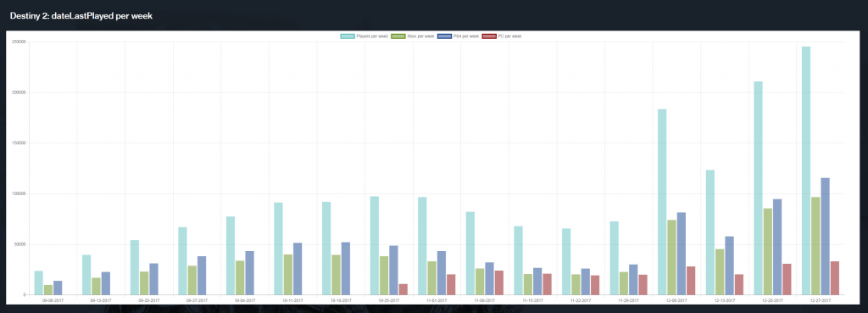Click the Players per week bar for 09-06-2017

(38, 282)
